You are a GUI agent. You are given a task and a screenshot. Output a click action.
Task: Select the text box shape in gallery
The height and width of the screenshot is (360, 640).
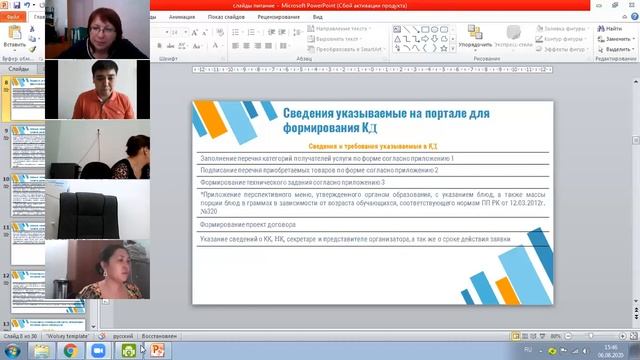pyautogui.click(x=397, y=29)
